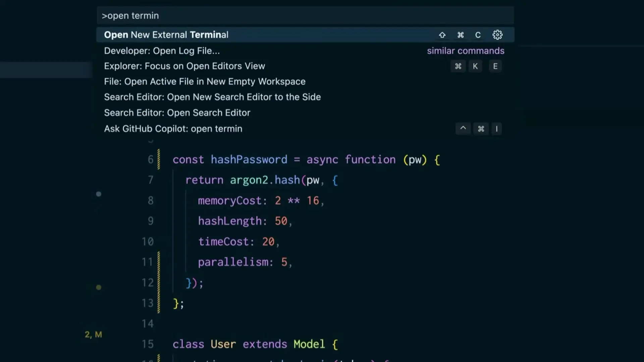This screenshot has height=362, width=644.
Task: Click the similar commands label
Action: pos(466,51)
